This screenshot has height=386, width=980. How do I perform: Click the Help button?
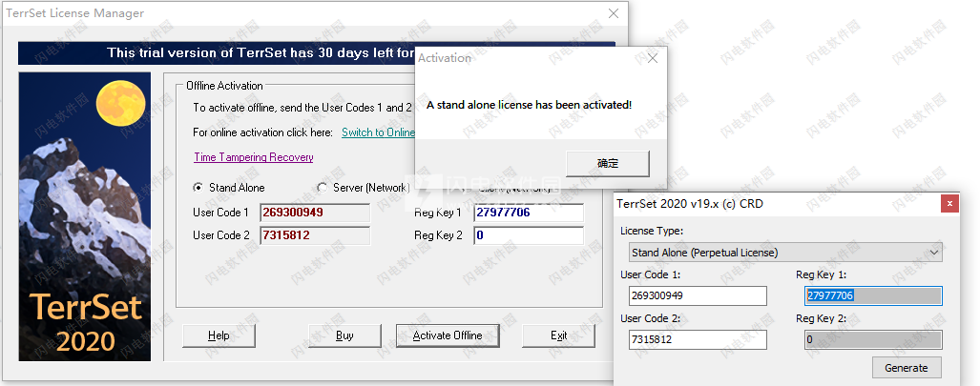[x=219, y=335]
